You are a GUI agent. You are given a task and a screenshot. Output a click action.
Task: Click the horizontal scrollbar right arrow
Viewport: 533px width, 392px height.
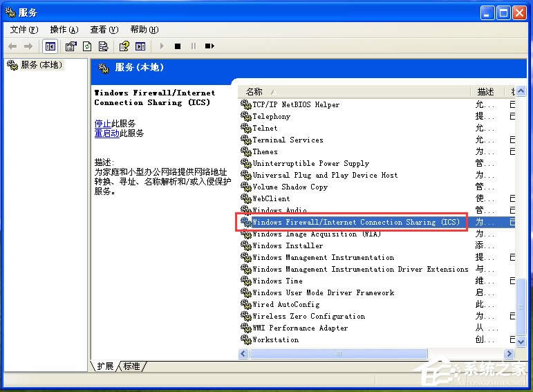pyautogui.click(x=509, y=353)
